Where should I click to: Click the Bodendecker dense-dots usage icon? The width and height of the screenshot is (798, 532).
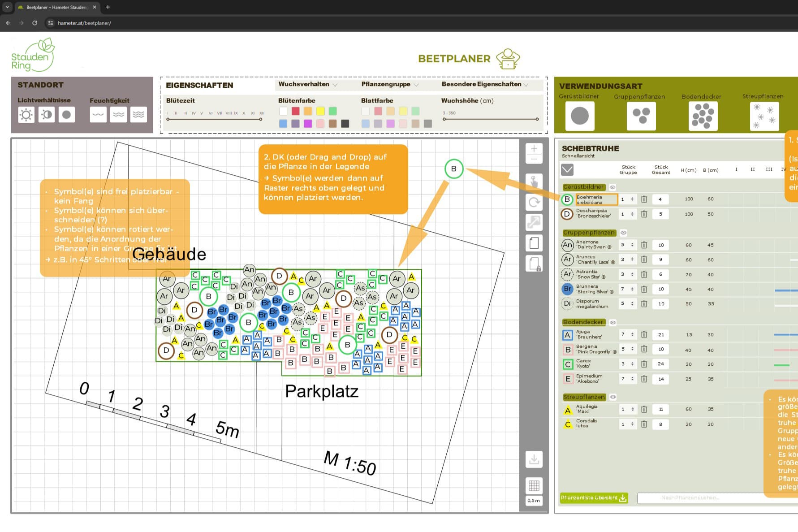[703, 116]
